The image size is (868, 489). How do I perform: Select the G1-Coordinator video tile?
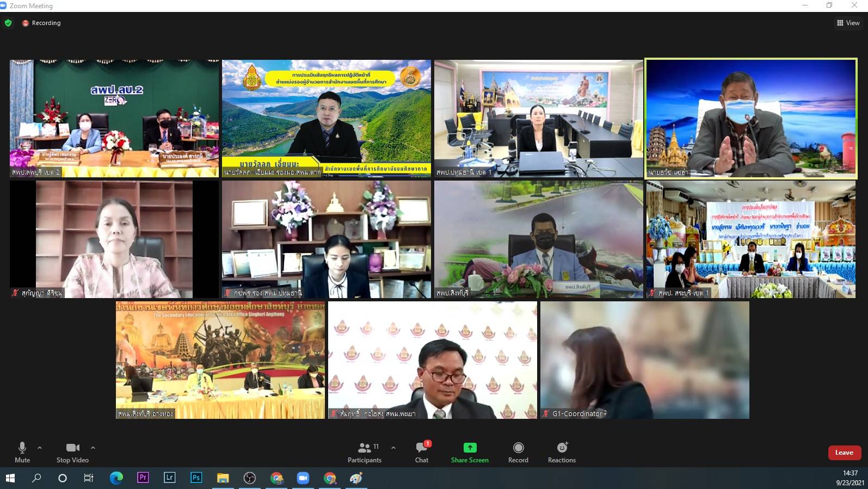click(644, 360)
